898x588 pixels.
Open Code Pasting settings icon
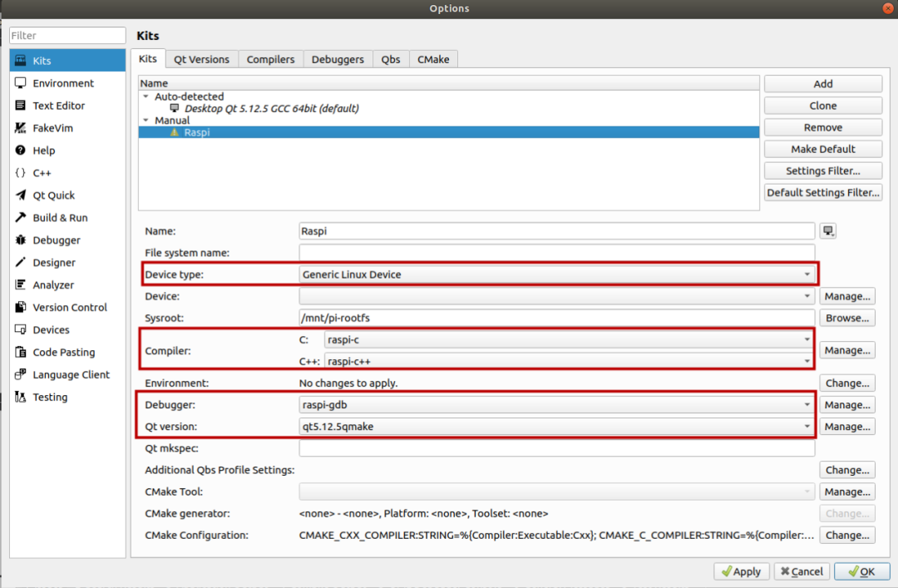click(x=21, y=352)
